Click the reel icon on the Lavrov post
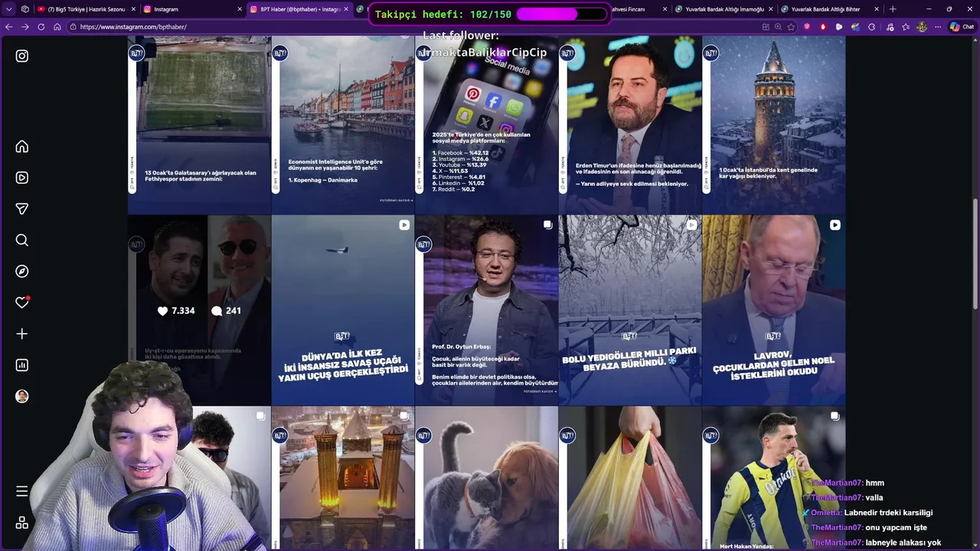The width and height of the screenshot is (980, 551). click(x=835, y=225)
